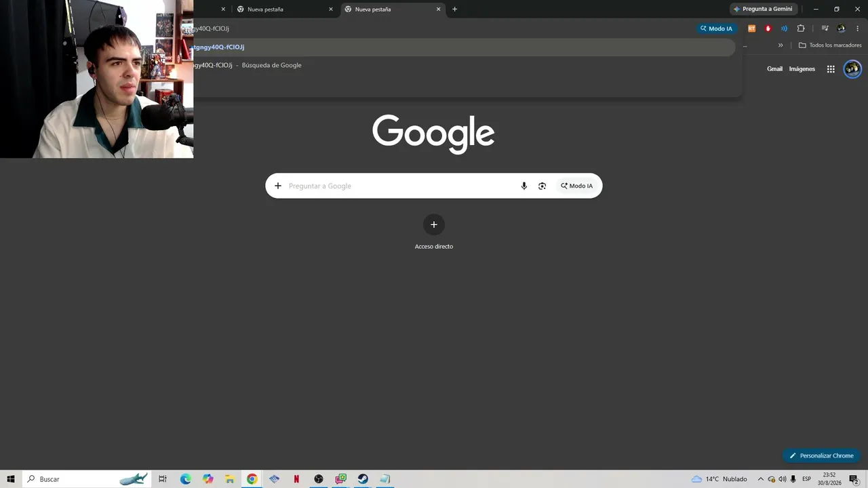Click the microphone tray icon
Image resolution: width=868 pixels, height=488 pixels.
click(793, 479)
